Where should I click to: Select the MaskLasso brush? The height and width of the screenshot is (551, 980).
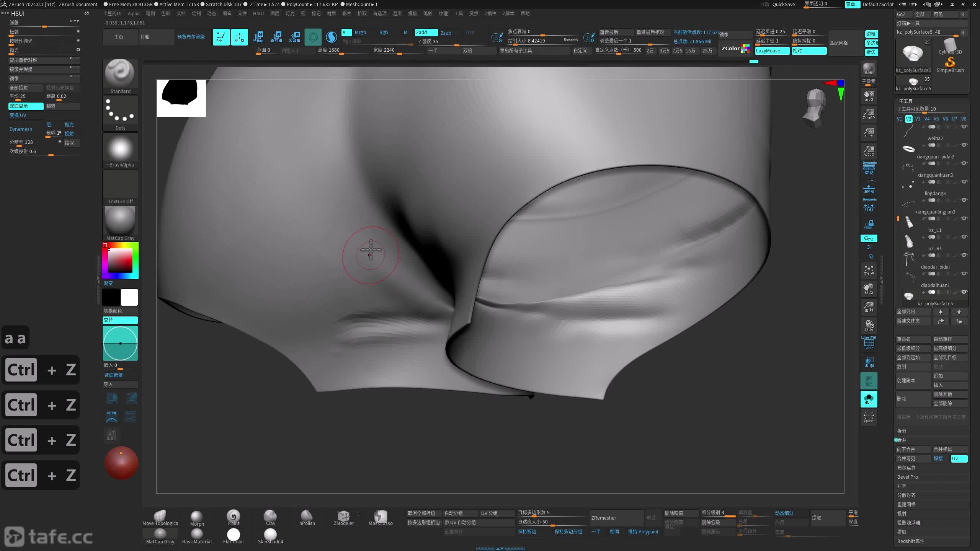click(381, 518)
